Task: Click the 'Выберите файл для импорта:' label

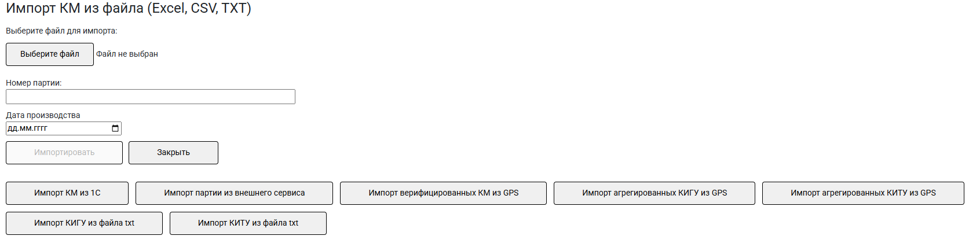Action: [x=61, y=31]
